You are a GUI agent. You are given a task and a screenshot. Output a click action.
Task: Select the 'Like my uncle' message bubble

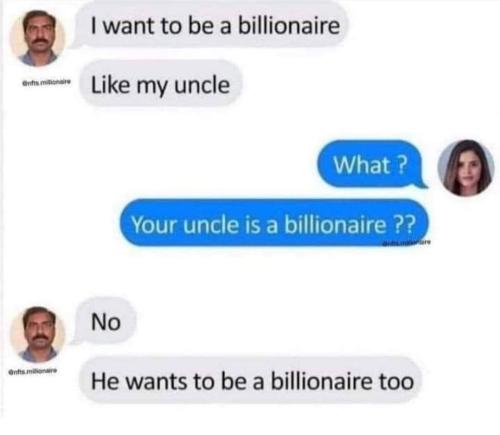pyautogui.click(x=161, y=85)
